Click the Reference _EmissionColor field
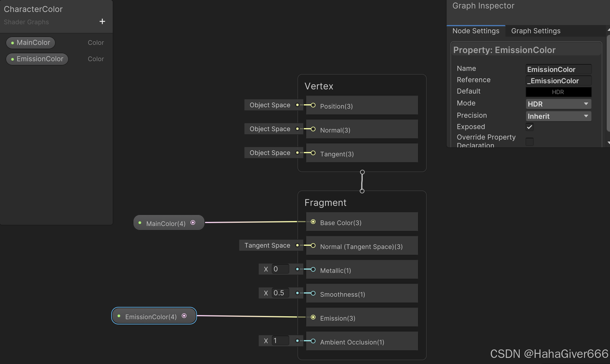The height and width of the screenshot is (364, 610). (x=558, y=81)
